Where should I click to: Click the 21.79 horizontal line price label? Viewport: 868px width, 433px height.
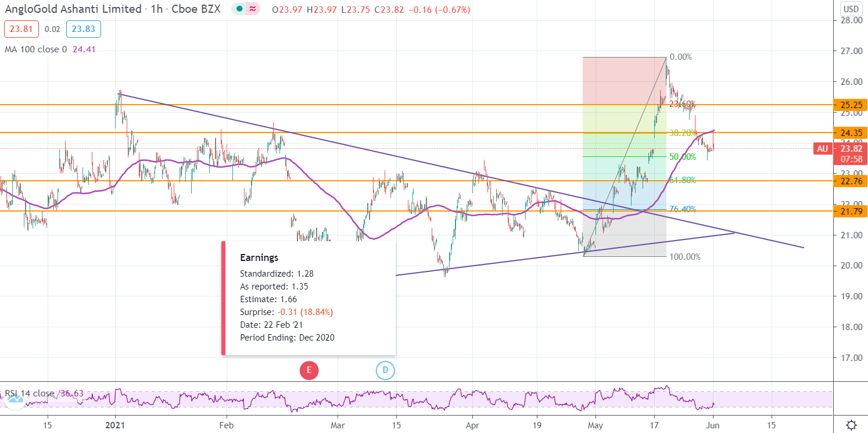pos(850,210)
